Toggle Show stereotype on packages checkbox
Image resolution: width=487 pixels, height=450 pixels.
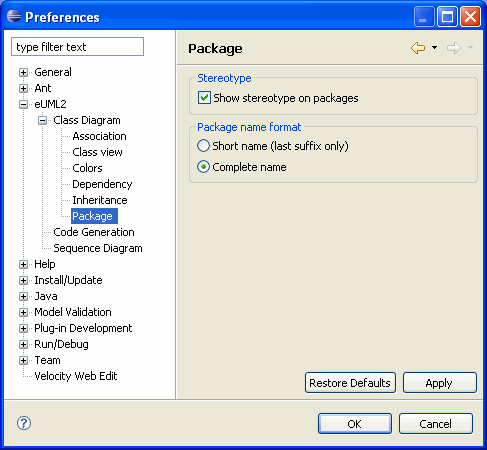(204, 98)
